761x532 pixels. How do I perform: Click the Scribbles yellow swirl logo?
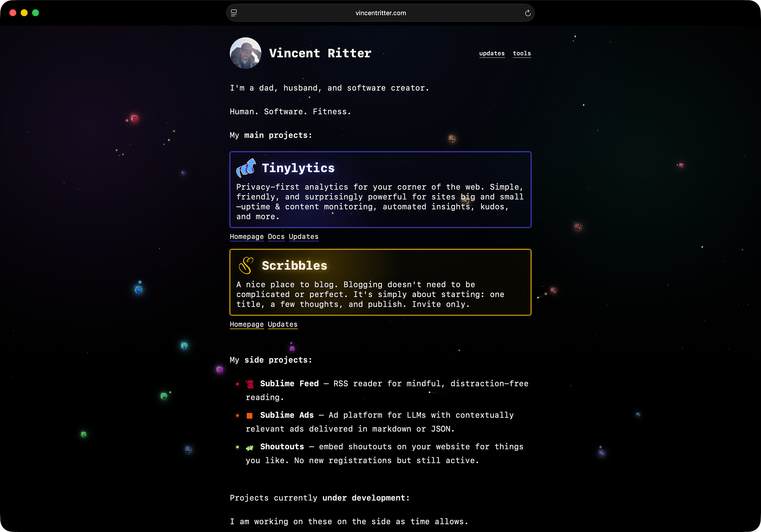246,265
